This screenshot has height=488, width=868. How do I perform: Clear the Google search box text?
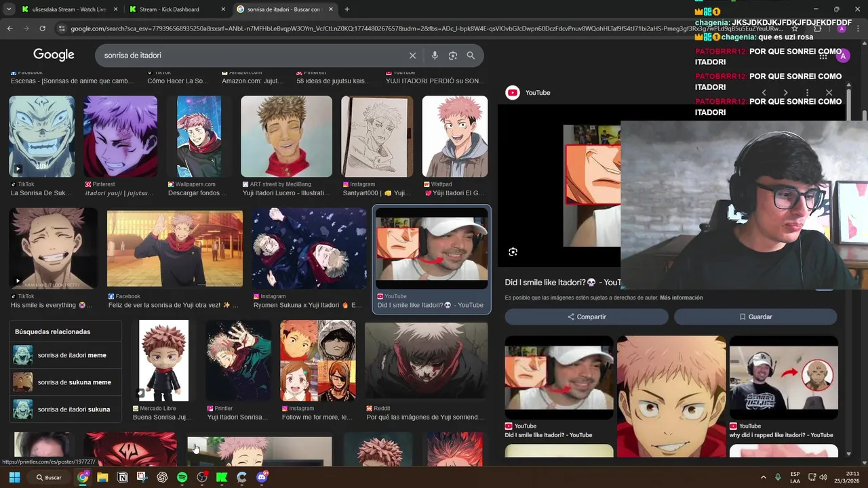[x=412, y=56]
